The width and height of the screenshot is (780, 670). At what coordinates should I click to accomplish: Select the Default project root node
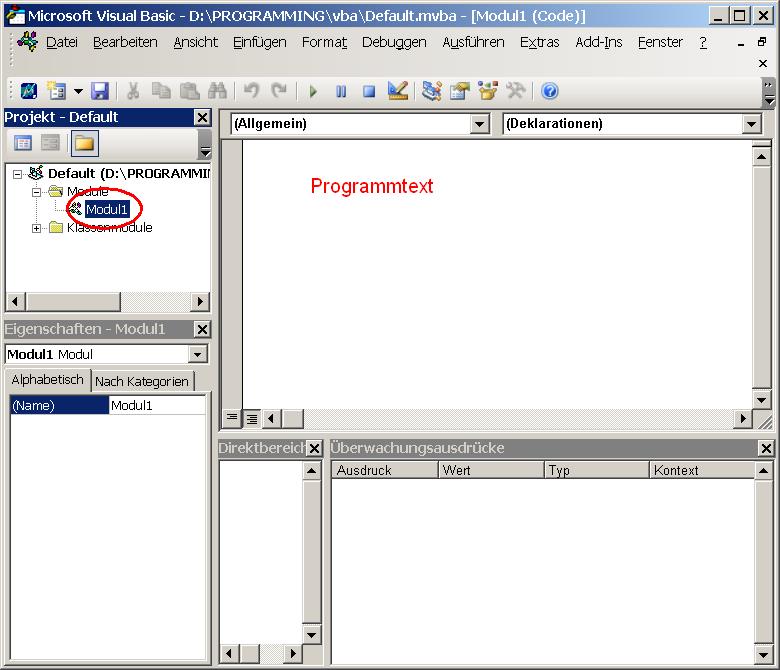[x=128, y=174]
